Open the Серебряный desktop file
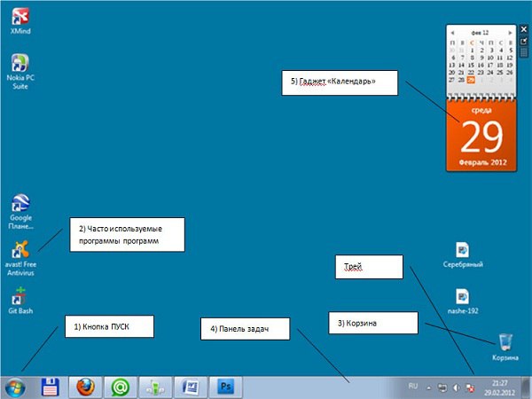Screen dimensions: 532x399 click(463, 254)
